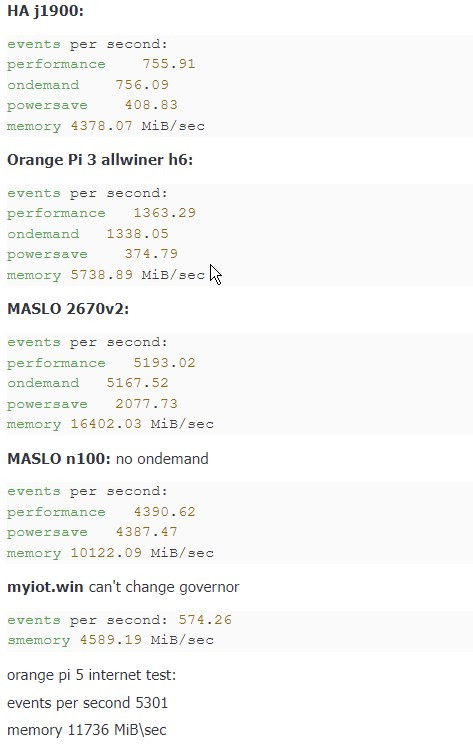
Task: Click the 1363.29 performance value
Action: tap(164, 213)
